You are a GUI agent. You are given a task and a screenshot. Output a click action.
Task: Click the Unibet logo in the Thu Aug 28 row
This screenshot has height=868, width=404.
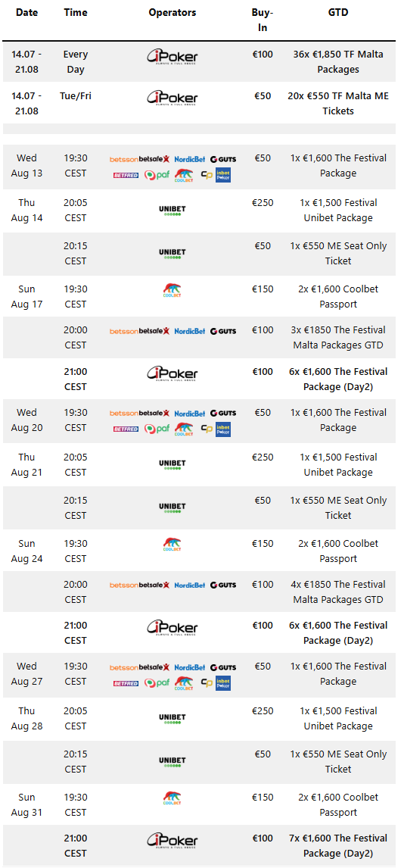point(172,719)
